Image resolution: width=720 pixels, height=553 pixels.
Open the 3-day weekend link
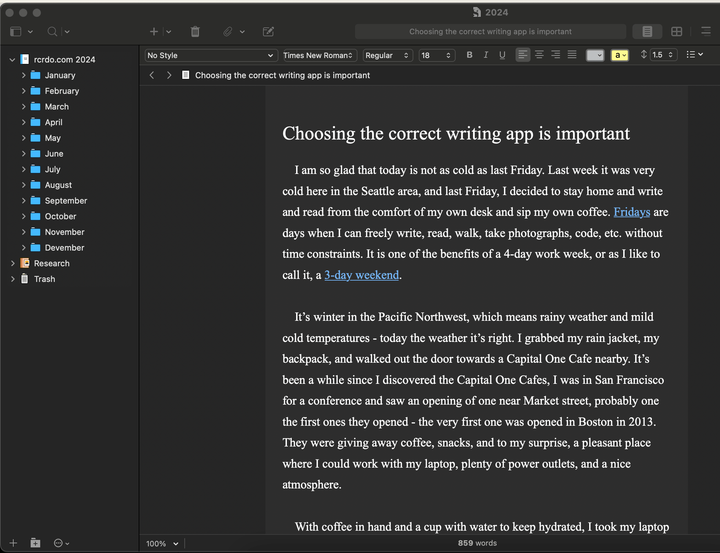pos(361,275)
